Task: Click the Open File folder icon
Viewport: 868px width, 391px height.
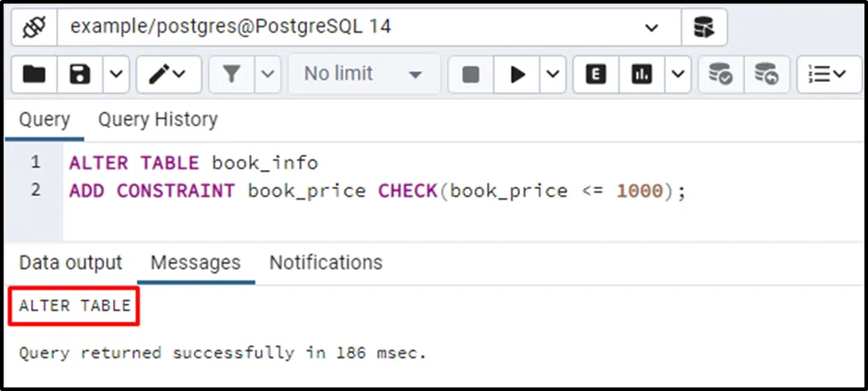Action: coord(34,74)
